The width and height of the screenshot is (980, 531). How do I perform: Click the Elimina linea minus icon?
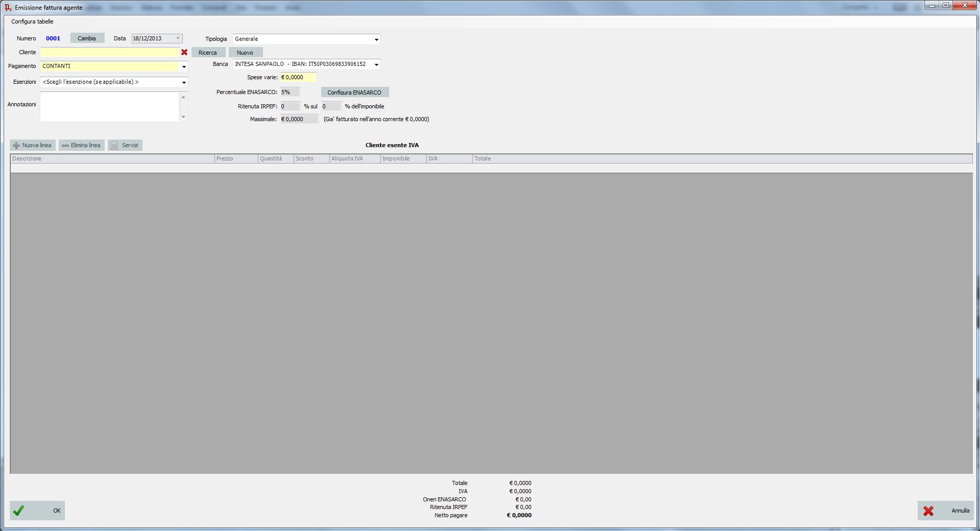pyautogui.click(x=65, y=146)
